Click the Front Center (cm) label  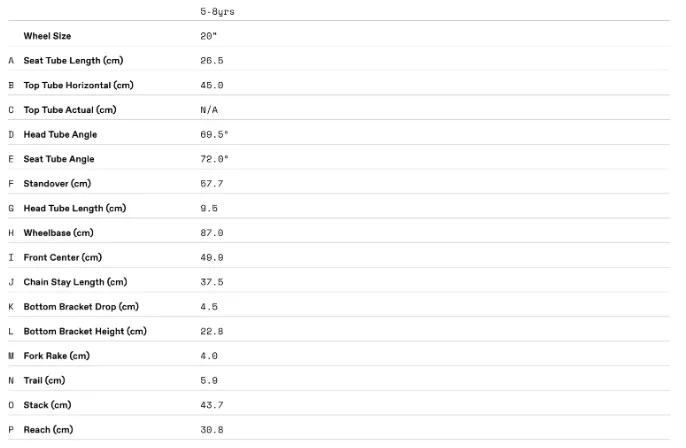[63, 257]
